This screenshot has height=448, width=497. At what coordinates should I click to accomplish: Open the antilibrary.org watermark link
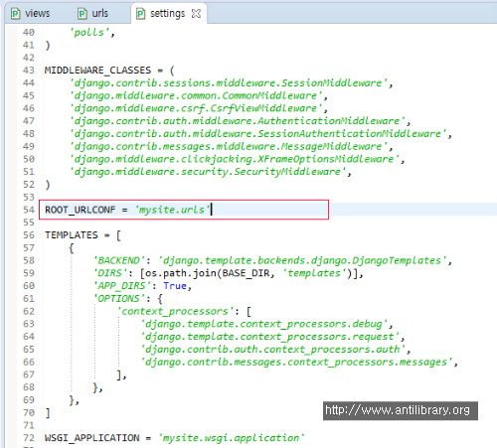[401, 410]
